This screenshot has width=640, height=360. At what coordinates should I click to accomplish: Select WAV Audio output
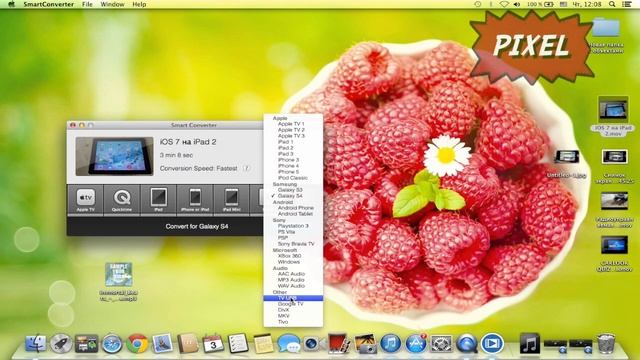pos(291,286)
